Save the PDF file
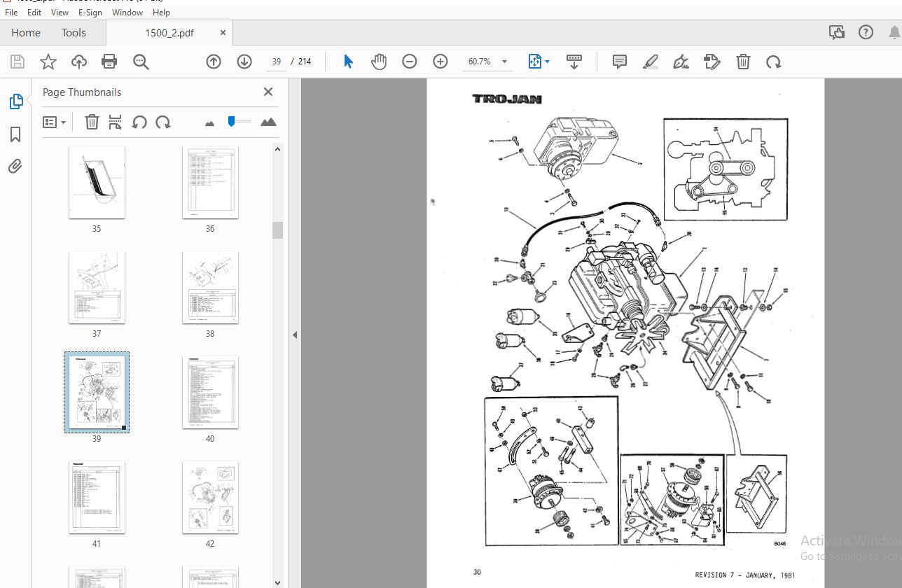 (x=18, y=62)
